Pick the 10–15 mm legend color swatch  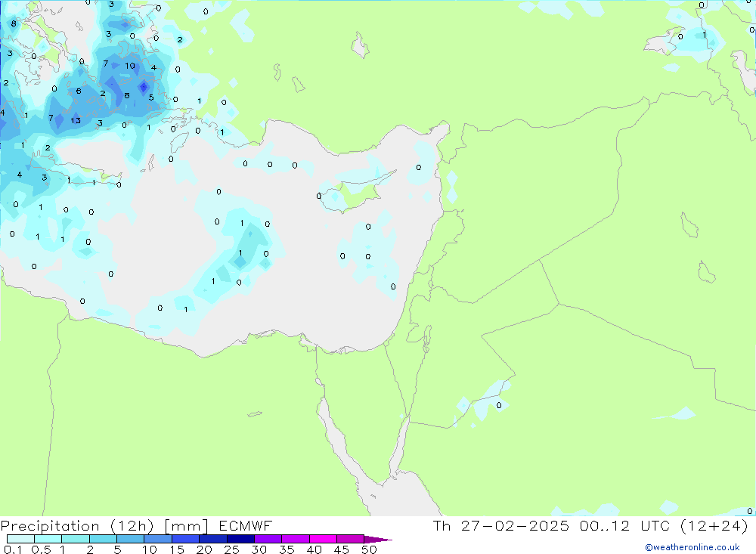click(x=158, y=539)
